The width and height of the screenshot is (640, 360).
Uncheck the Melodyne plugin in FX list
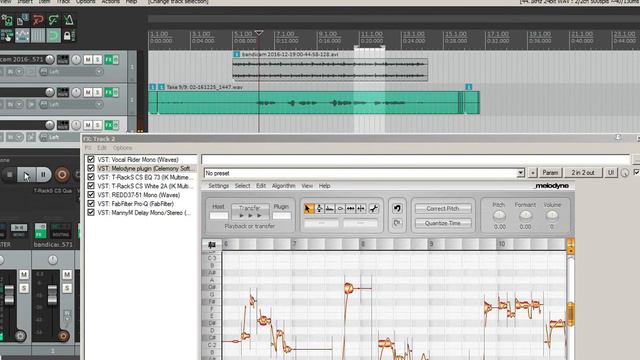pyautogui.click(x=91, y=168)
